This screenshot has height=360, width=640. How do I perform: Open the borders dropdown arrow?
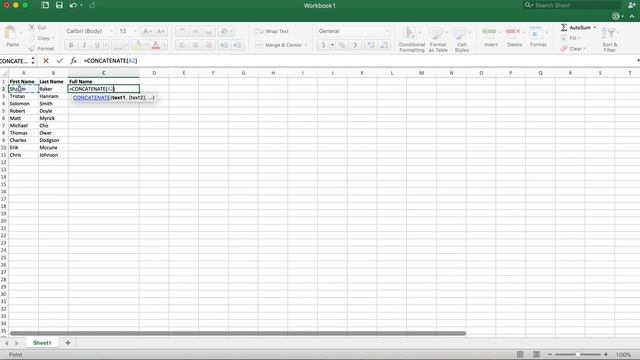click(x=126, y=45)
